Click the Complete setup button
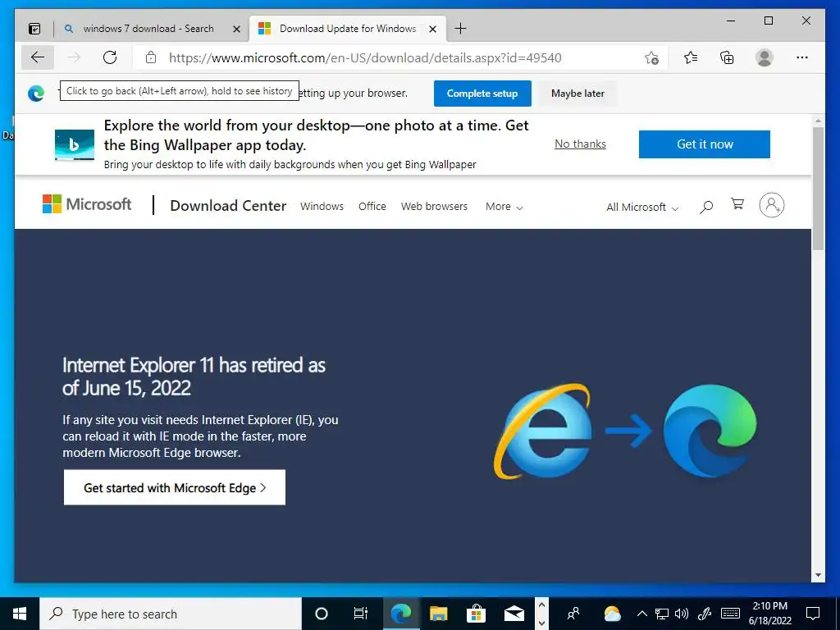Image resolution: width=840 pixels, height=630 pixels. (x=482, y=94)
